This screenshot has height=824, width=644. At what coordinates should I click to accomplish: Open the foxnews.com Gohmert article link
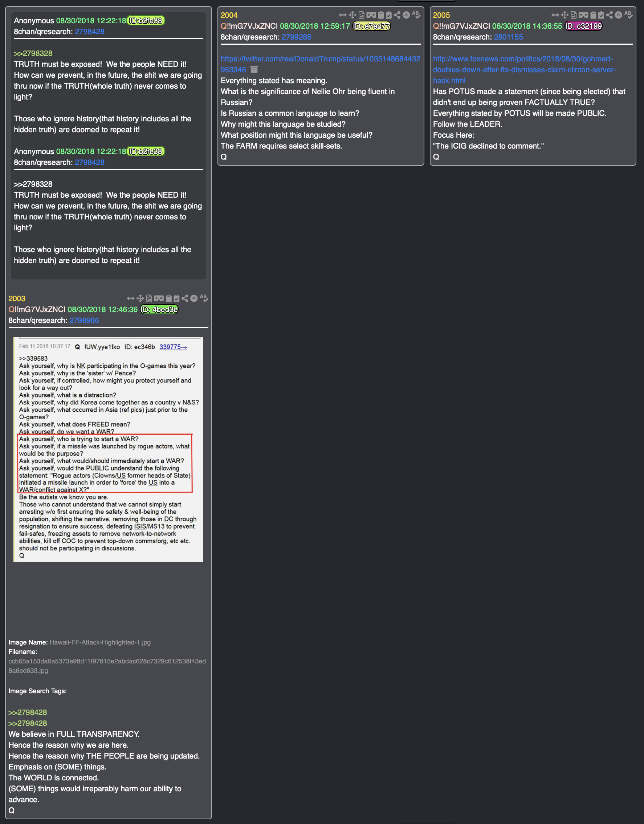[524, 69]
